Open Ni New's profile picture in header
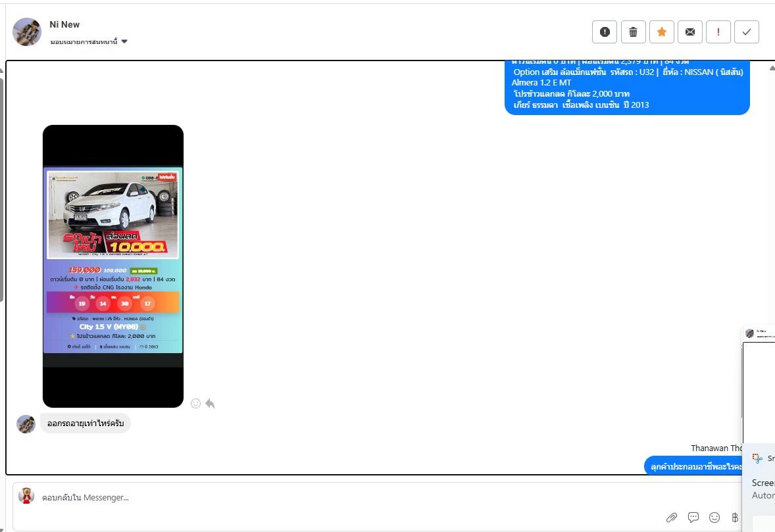 (x=27, y=32)
